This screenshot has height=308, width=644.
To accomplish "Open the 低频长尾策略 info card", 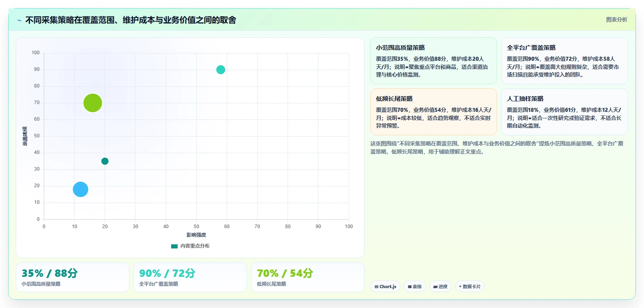I will 434,112.
